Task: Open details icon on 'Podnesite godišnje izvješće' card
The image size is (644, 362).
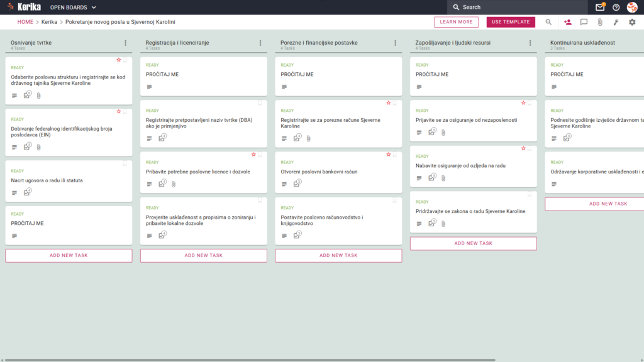Action: [x=554, y=139]
